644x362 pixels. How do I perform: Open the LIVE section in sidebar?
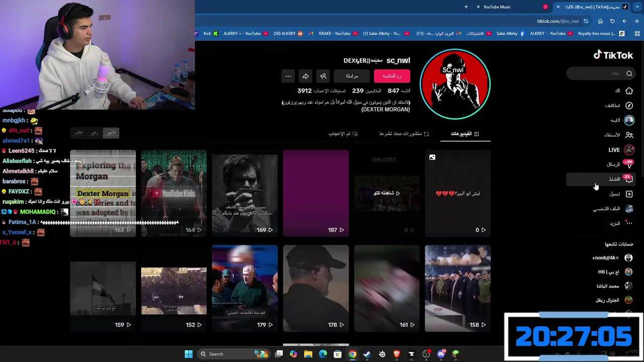coord(621,150)
